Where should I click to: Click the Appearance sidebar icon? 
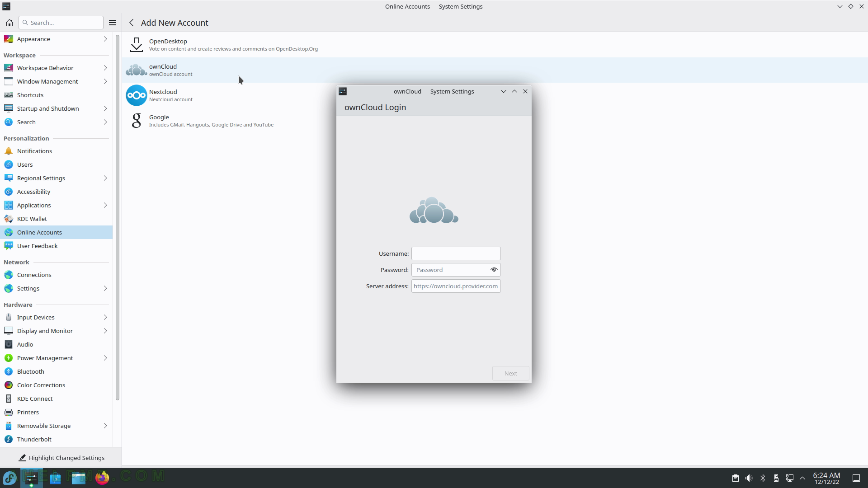9,39
